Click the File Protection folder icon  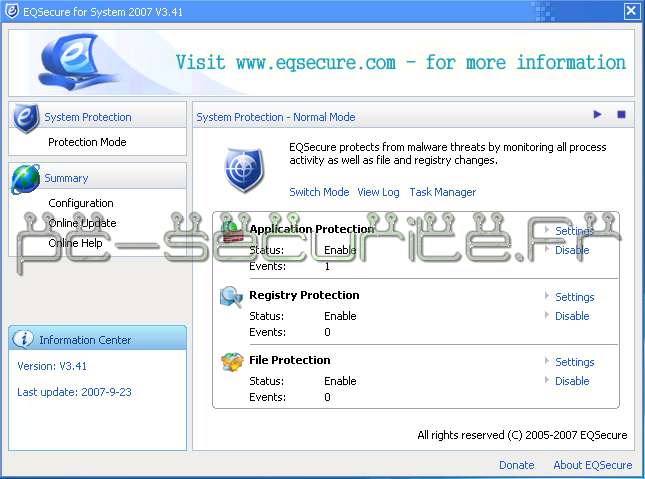(232, 362)
